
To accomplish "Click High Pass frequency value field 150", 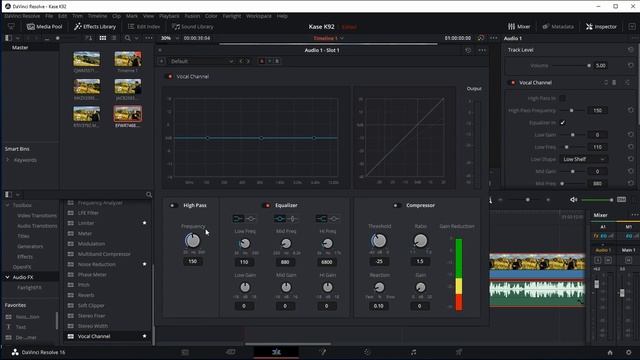I will point(193,261).
